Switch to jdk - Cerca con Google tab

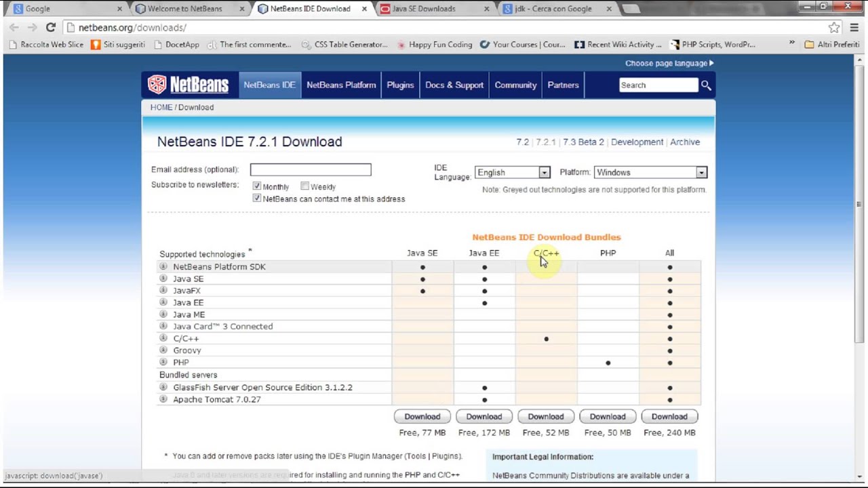coord(555,9)
